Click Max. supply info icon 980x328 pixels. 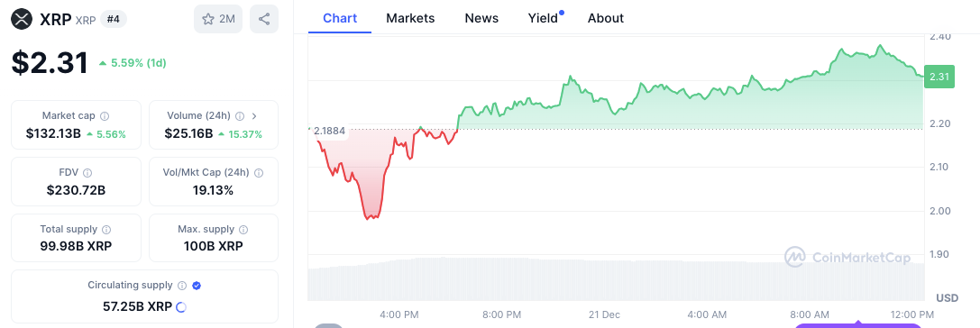pyautogui.click(x=243, y=230)
